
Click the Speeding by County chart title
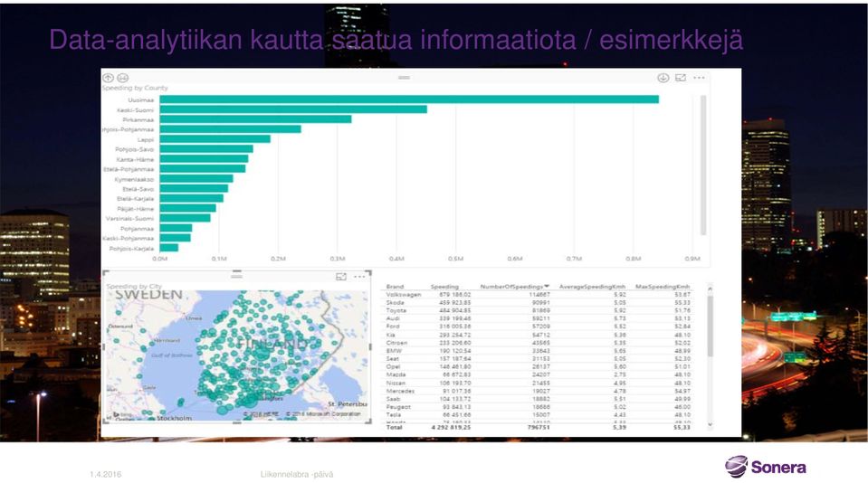coord(135,88)
